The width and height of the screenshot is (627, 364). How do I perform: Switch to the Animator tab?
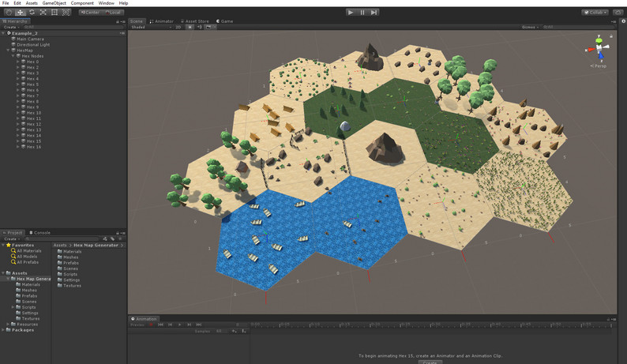162,21
